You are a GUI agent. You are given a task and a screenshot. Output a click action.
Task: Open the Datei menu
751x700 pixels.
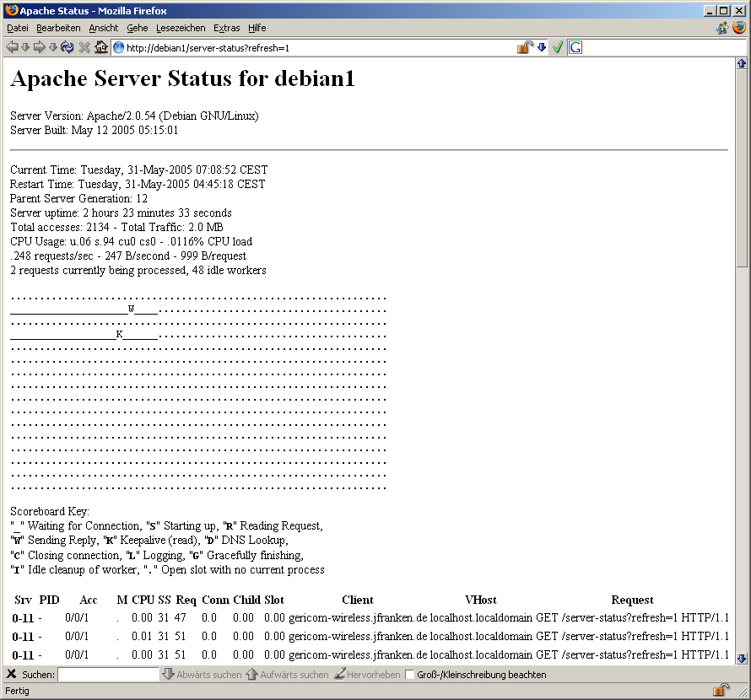18,28
